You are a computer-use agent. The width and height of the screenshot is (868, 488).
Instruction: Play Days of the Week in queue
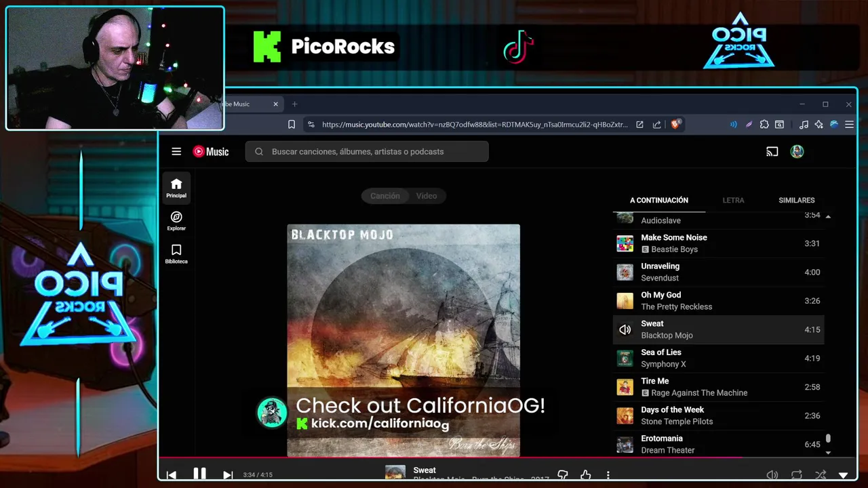click(x=719, y=415)
